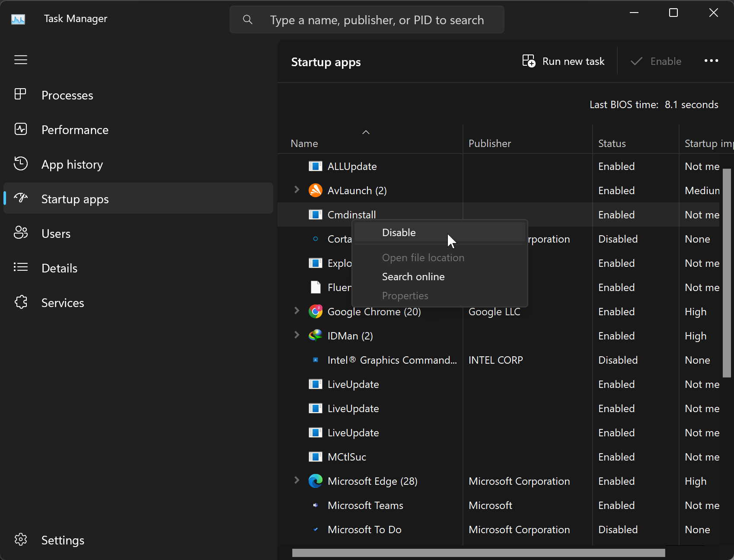Click the horizontal scrollbar thumb
The width and height of the screenshot is (734, 560).
pos(479,553)
